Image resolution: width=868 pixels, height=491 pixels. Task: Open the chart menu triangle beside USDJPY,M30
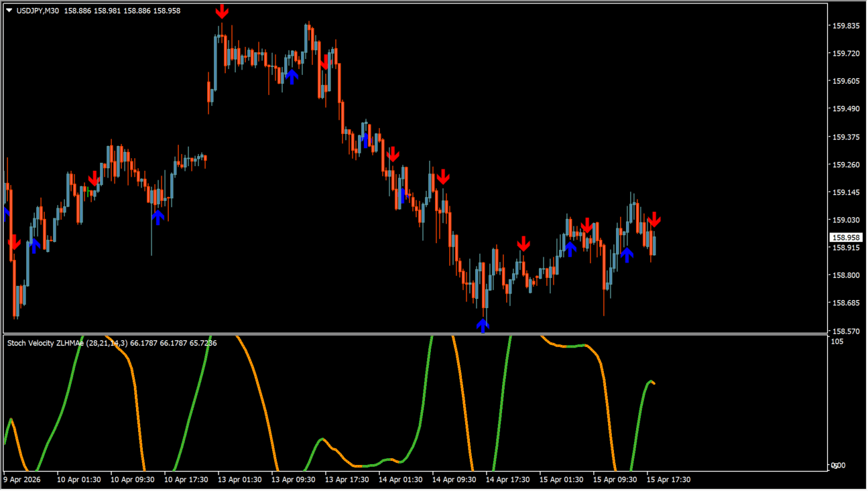[x=9, y=11]
